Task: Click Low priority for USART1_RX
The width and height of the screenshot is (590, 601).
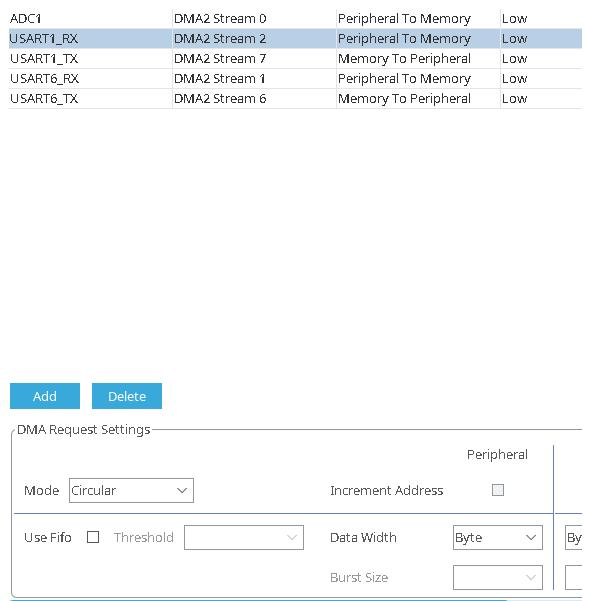Action: pyautogui.click(x=541, y=38)
